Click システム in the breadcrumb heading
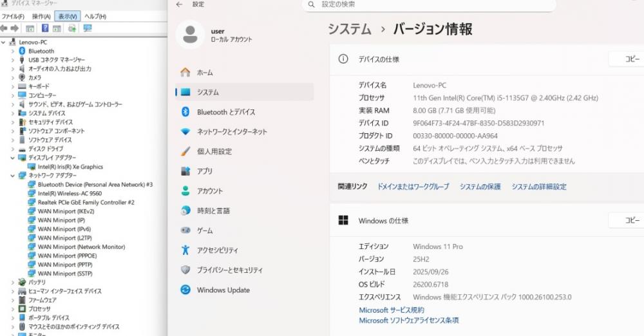644x336 pixels. pyautogui.click(x=350, y=29)
